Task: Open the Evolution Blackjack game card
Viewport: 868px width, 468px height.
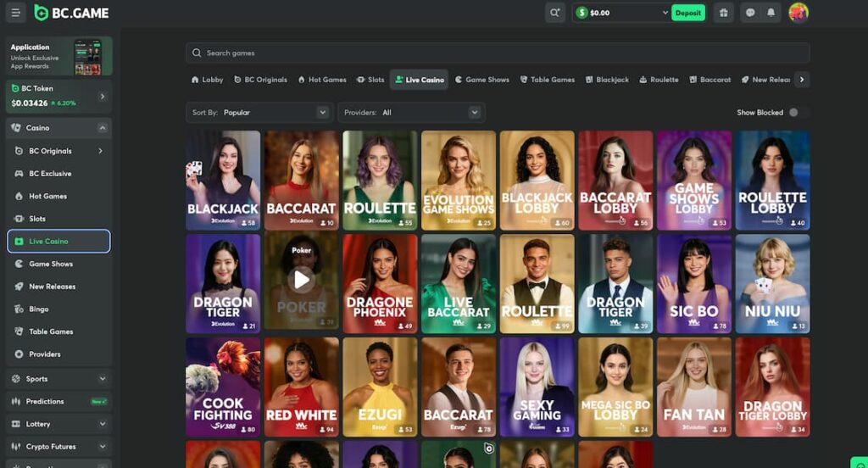Action: [223, 181]
